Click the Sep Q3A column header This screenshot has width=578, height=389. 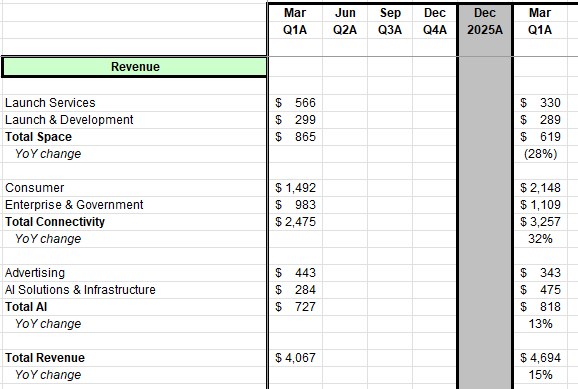(390, 21)
